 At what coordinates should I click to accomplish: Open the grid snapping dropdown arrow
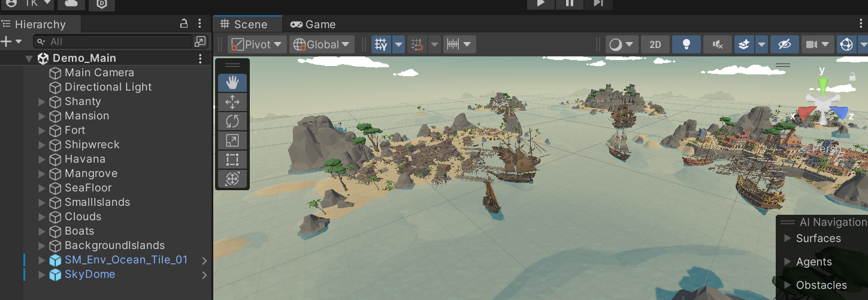[434, 44]
